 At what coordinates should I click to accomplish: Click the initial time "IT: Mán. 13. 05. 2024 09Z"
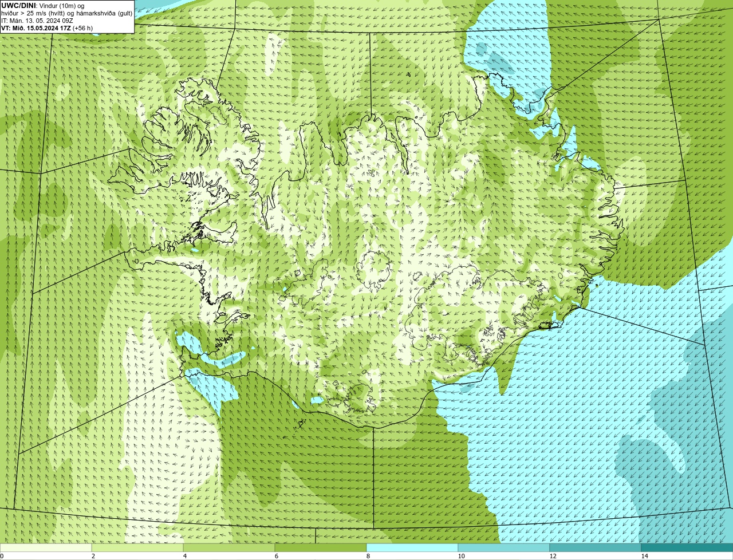(37, 20)
